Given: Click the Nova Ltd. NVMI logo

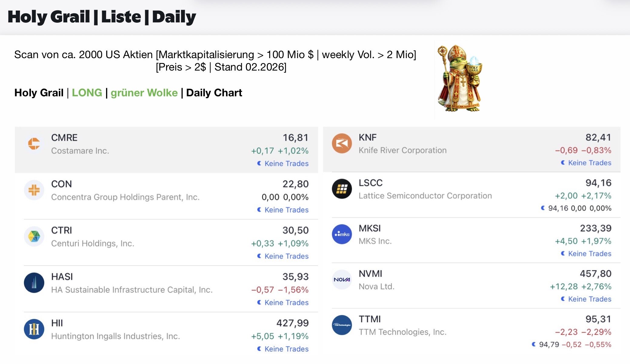Looking at the screenshot, I should (342, 280).
